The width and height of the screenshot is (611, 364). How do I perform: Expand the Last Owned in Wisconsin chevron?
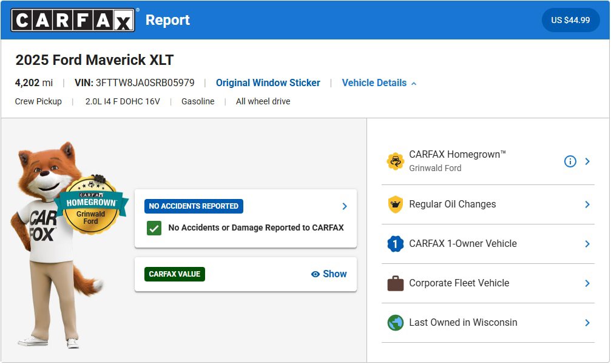tap(587, 323)
